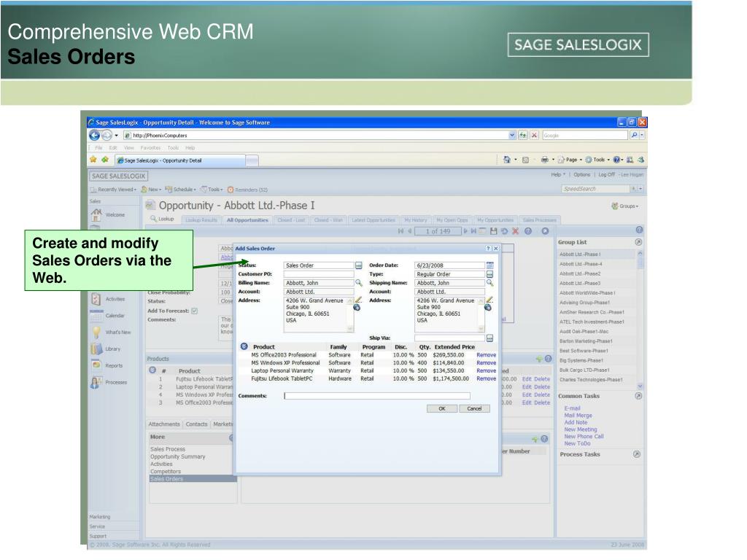Click the OK button in Add Sales Order
747x560 pixels.
tap(441, 408)
